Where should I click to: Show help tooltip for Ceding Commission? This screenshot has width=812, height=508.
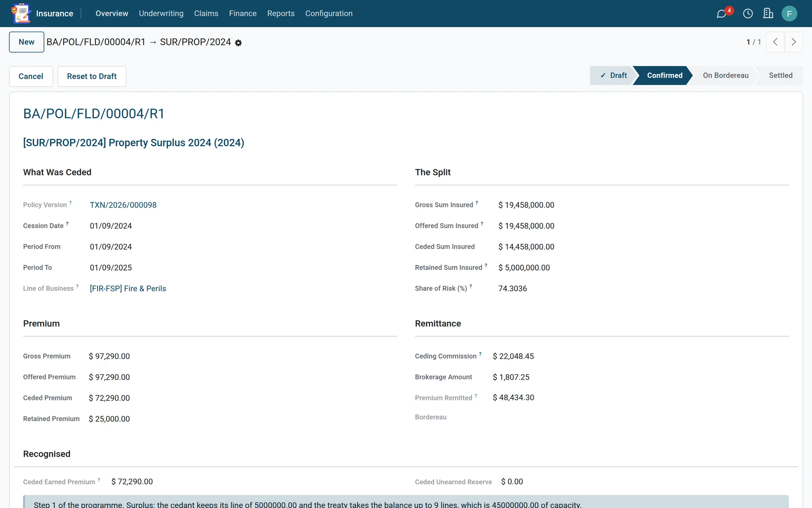[480, 354]
